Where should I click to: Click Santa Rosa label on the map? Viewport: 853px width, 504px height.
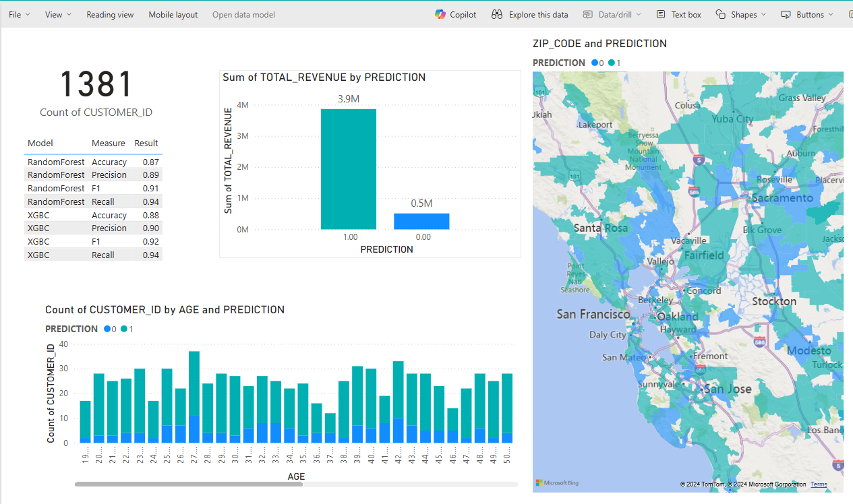click(600, 228)
